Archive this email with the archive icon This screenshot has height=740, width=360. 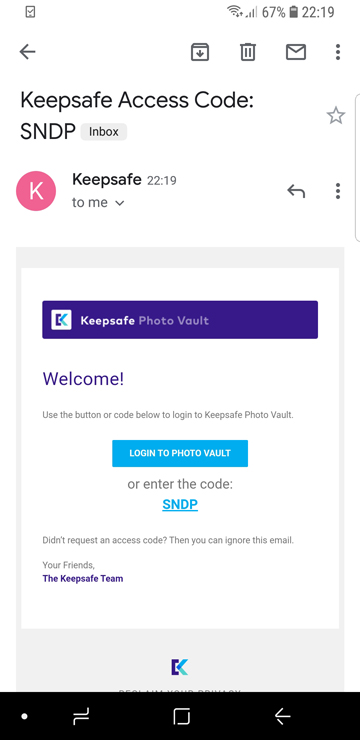point(200,52)
